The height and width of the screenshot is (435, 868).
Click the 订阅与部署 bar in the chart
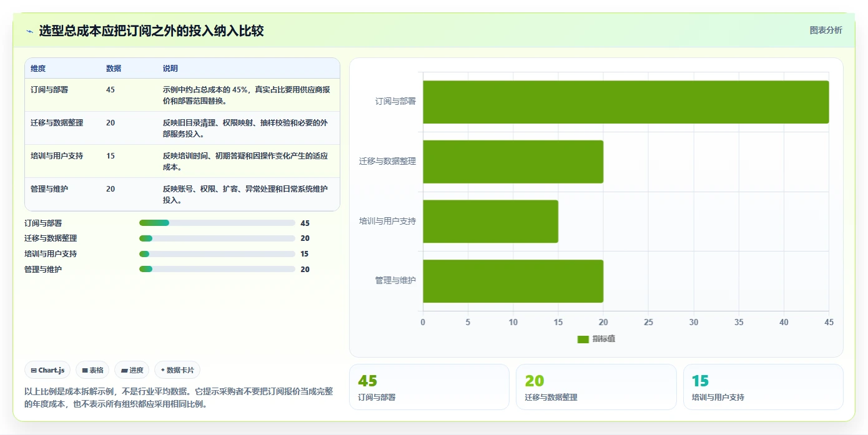(x=626, y=102)
